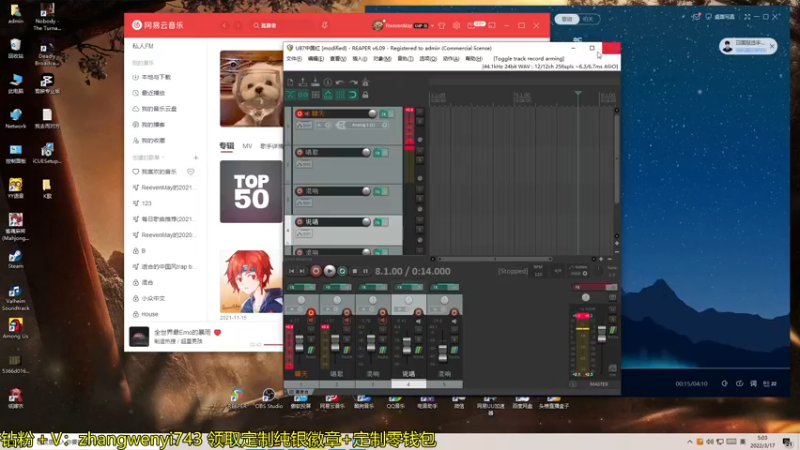The image size is (800, 450).
Task: Open OBS Studio taskbar icon
Action: point(268,398)
